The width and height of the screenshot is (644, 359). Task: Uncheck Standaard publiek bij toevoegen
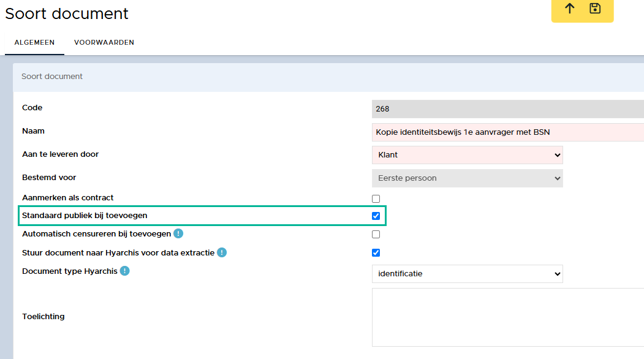[376, 216]
